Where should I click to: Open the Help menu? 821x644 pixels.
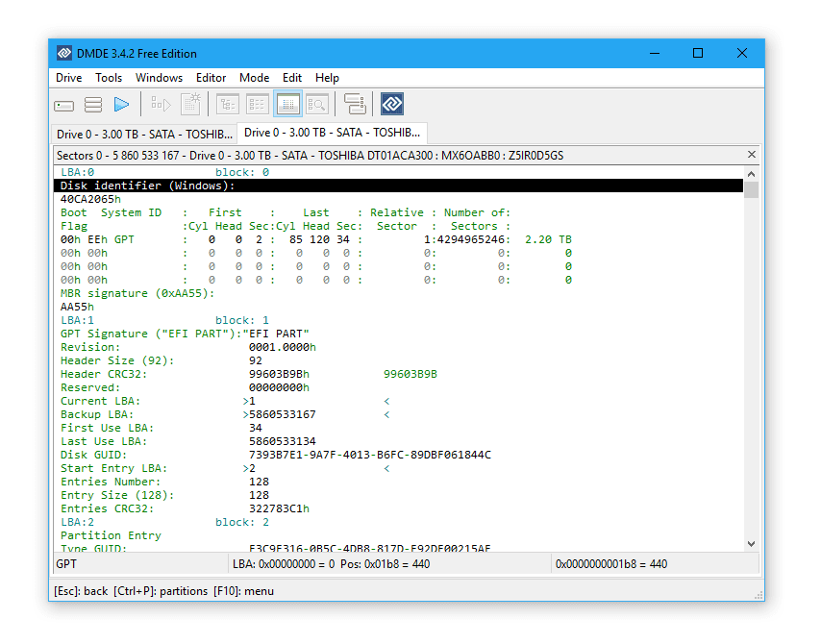coord(327,78)
